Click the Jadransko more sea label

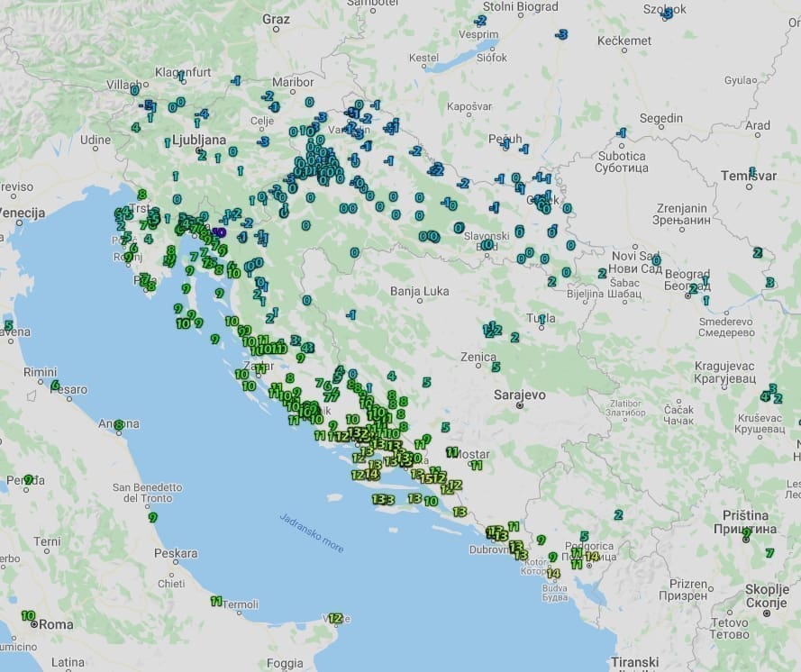click(312, 532)
